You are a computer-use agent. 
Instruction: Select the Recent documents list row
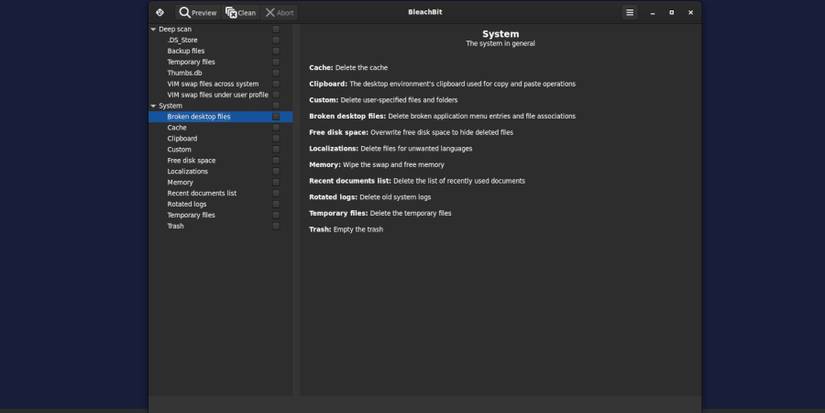220,193
